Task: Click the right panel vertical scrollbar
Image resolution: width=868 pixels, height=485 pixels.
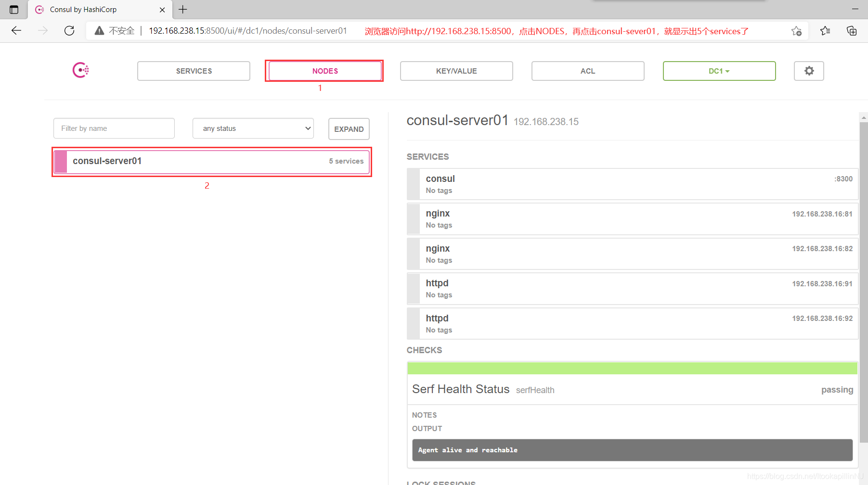Action: pos(864,282)
